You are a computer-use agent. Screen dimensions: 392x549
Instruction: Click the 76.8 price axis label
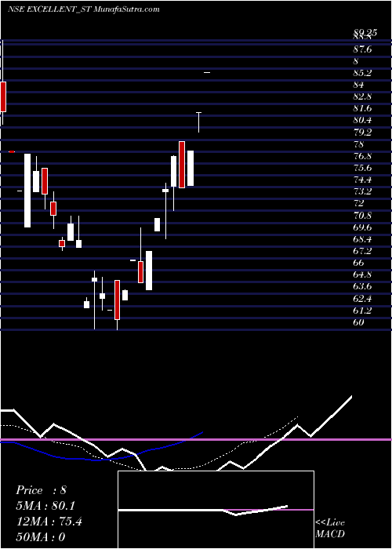pyautogui.click(x=362, y=156)
